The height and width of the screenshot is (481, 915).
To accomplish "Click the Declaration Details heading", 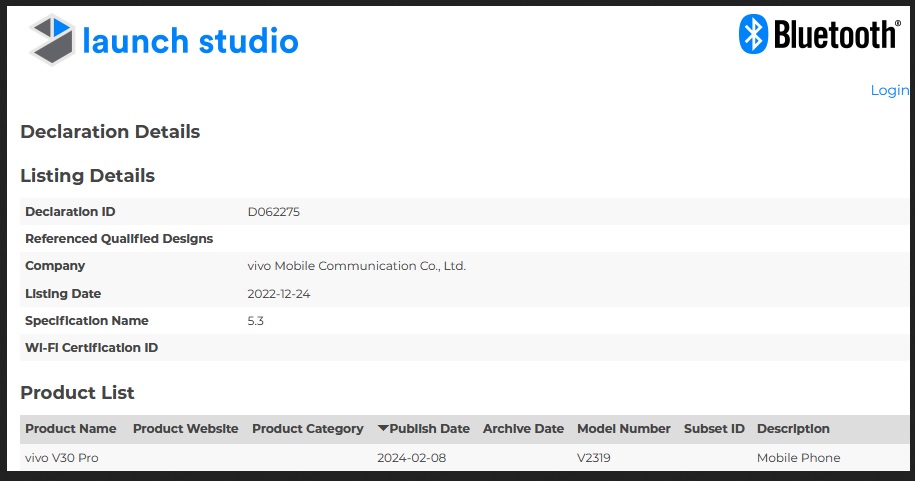I will tap(110, 132).
